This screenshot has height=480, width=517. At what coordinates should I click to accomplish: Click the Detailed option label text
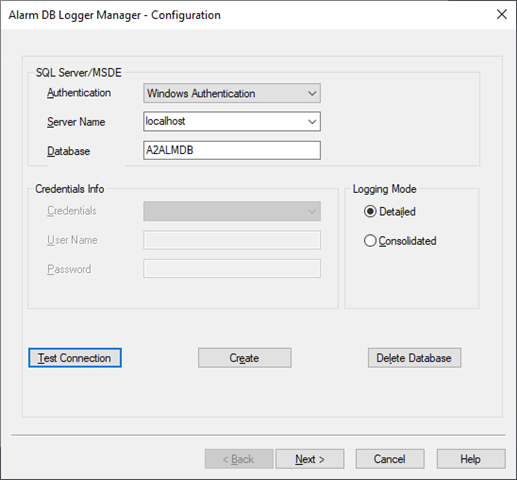pyautogui.click(x=397, y=212)
